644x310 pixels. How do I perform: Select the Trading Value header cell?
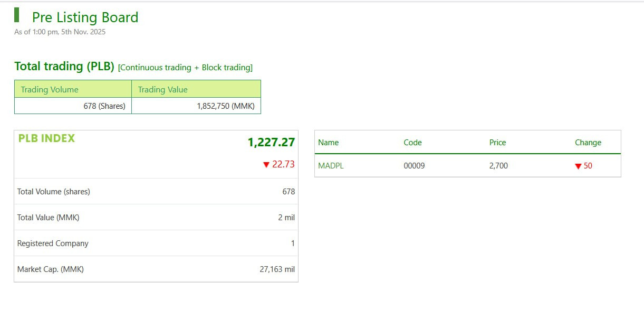196,89
